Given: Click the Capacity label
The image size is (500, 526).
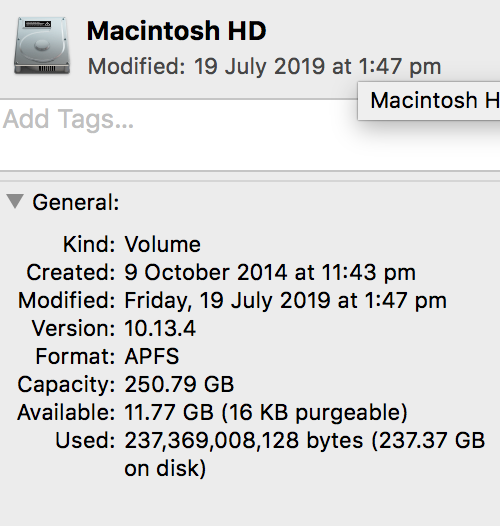Looking at the screenshot, I should pos(66,385).
